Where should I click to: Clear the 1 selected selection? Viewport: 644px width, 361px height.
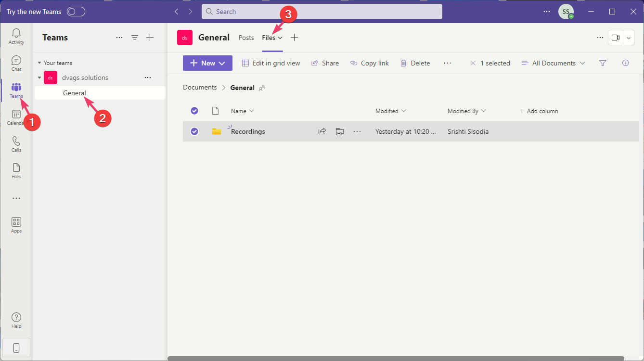473,63
